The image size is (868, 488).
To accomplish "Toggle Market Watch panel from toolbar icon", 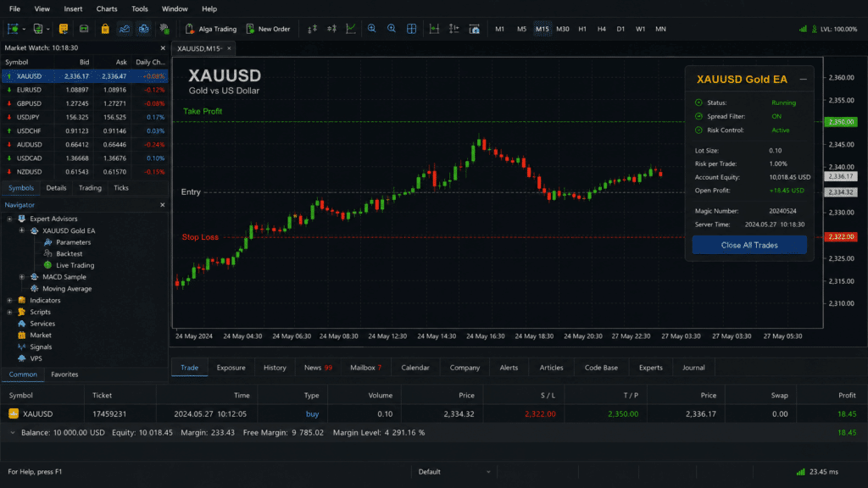I will coord(63,29).
